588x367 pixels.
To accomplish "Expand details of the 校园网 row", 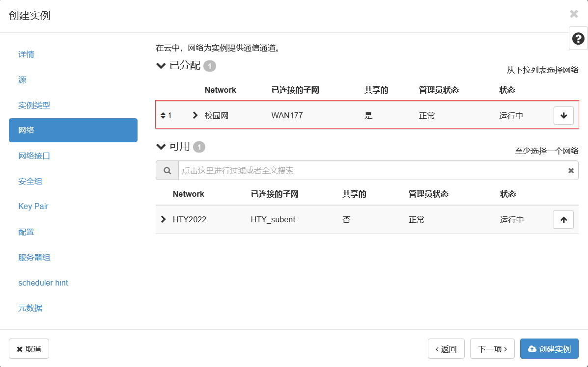I will (195, 115).
